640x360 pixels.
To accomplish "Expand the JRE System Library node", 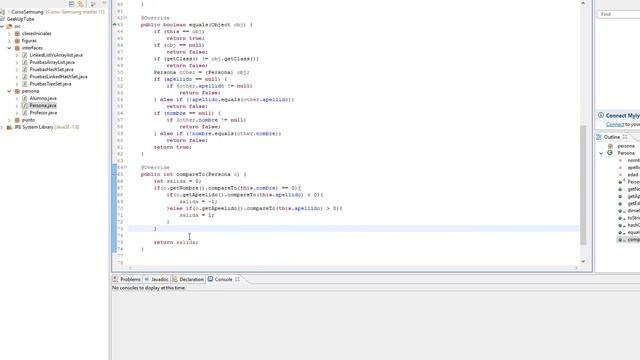I will (2, 127).
